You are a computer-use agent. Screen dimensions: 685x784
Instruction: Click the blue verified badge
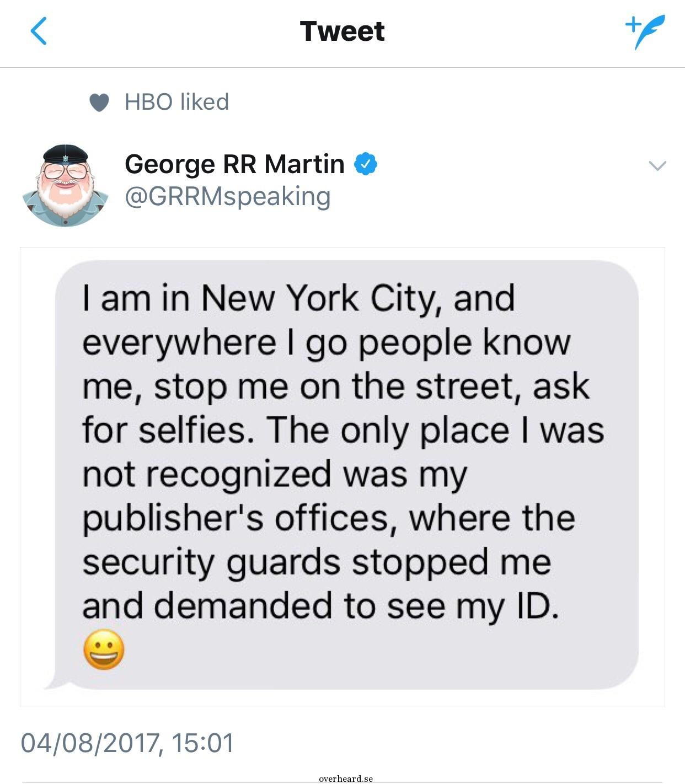(x=365, y=164)
